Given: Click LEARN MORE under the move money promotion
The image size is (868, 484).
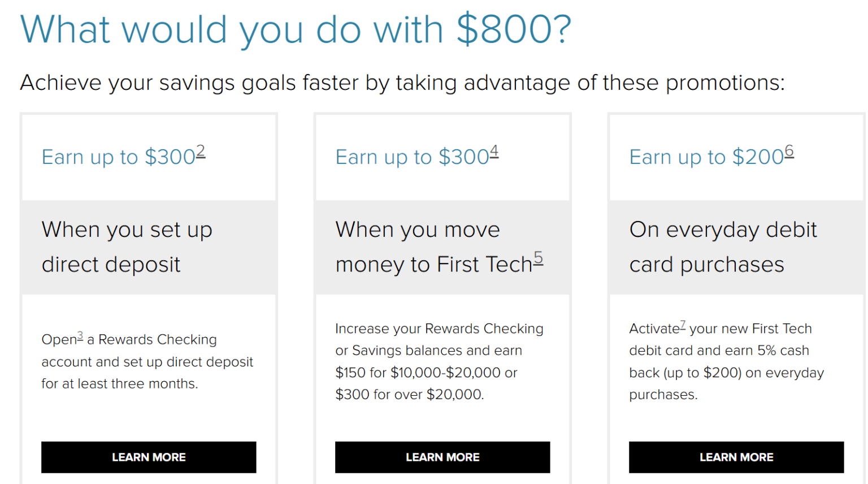Looking at the screenshot, I should pos(442,457).
